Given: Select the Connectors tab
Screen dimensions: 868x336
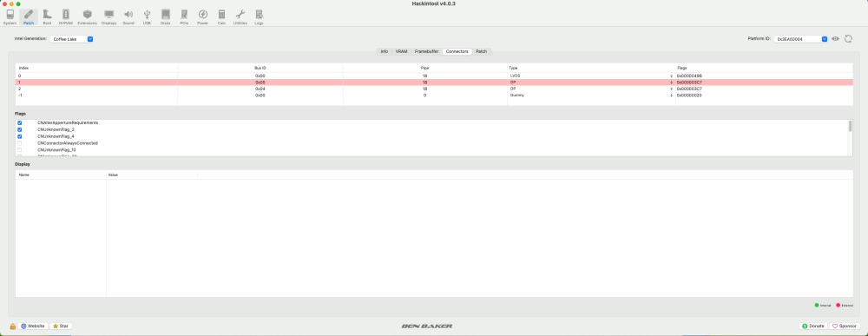Looking at the screenshot, I should coord(457,51).
